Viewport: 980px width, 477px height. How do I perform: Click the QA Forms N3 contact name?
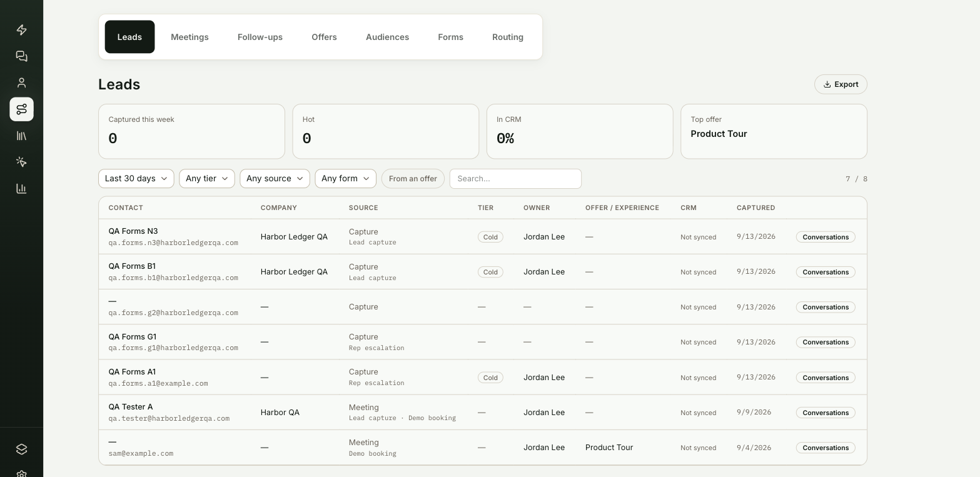coord(133,231)
